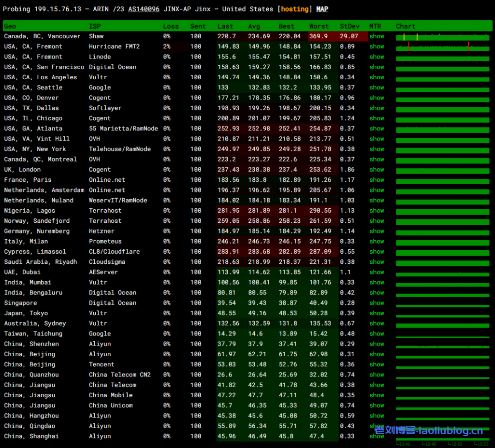Click the ISP column header

95,26
